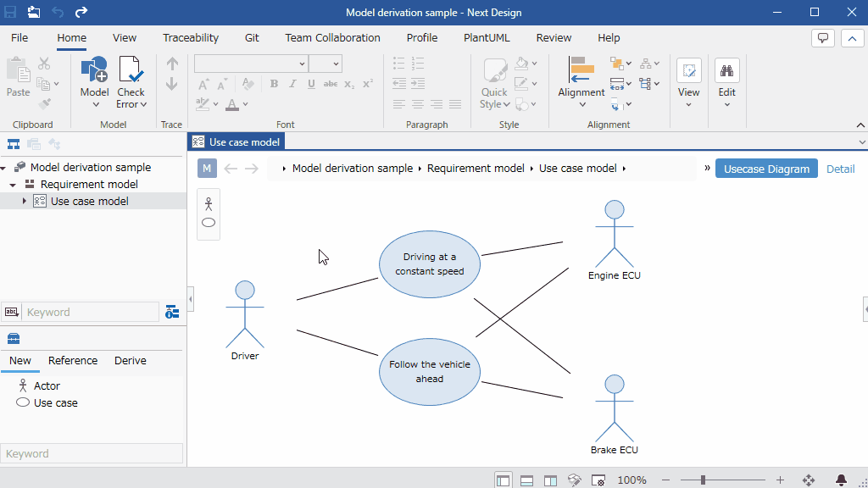868x488 pixels.
Task: Click the filter icon beside the Keyword search
Action: pyautogui.click(x=172, y=312)
